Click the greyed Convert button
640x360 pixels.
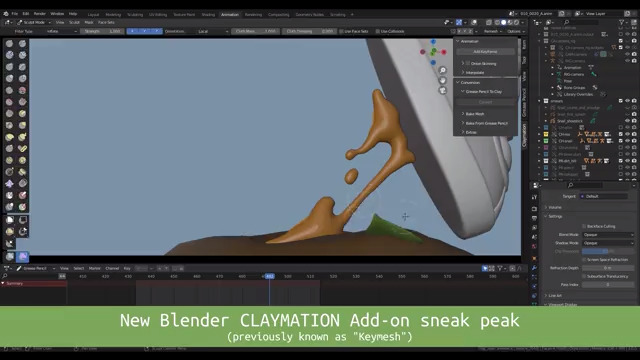(485, 102)
